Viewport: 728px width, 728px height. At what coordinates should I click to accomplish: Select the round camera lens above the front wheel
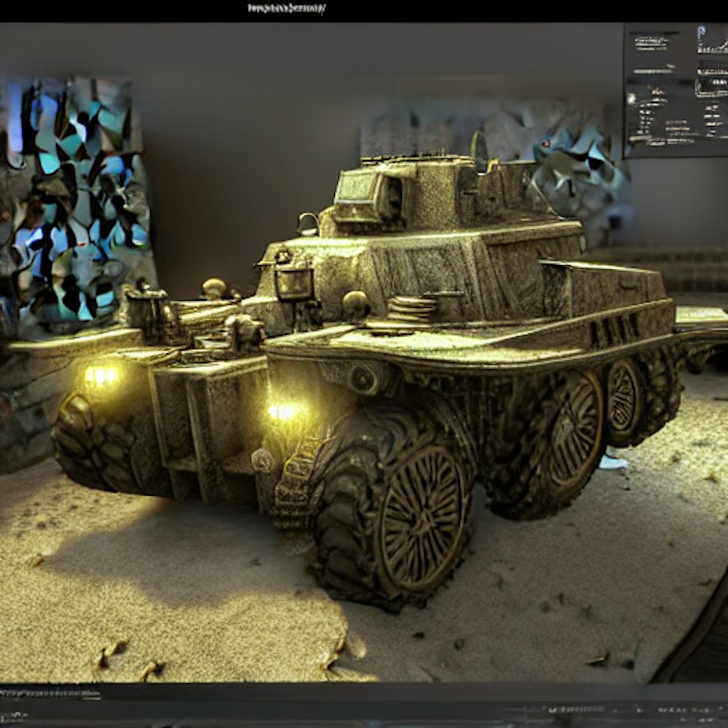pyautogui.click(x=361, y=378)
